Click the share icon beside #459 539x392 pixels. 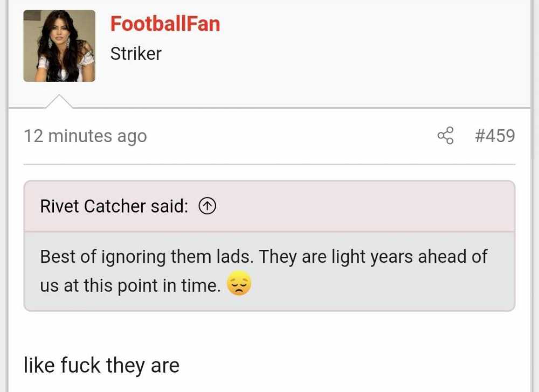[x=445, y=136]
